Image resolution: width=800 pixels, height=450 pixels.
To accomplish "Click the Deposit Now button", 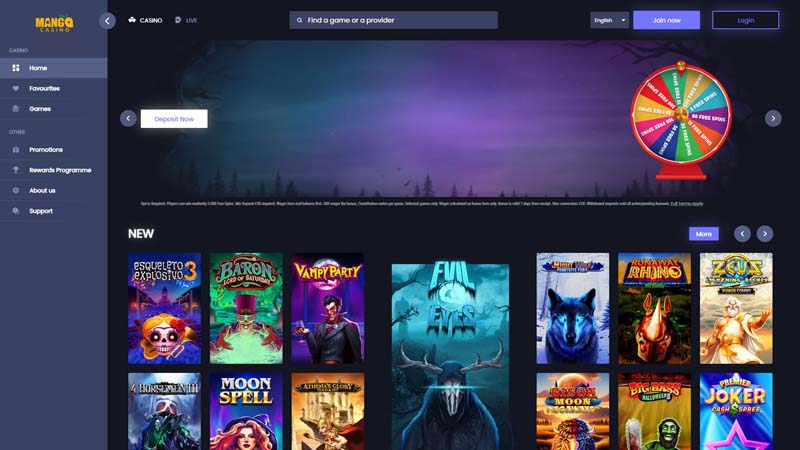I will pos(174,118).
